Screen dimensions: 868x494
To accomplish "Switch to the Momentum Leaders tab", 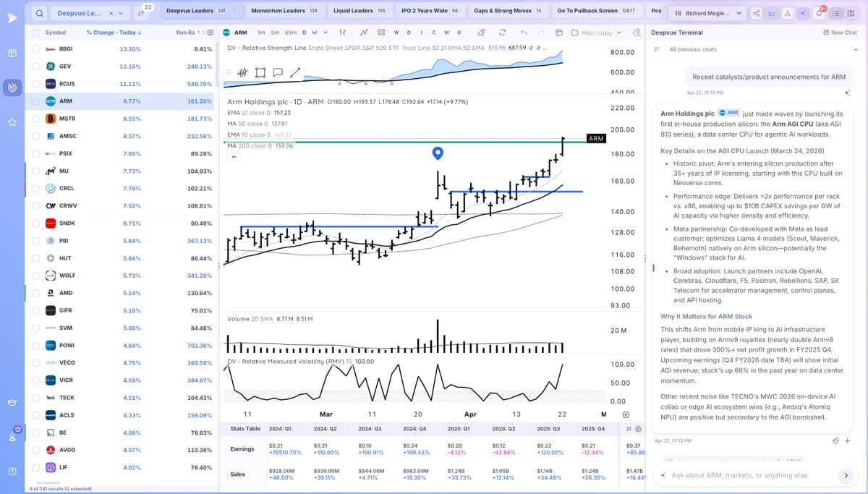I will pos(284,11).
